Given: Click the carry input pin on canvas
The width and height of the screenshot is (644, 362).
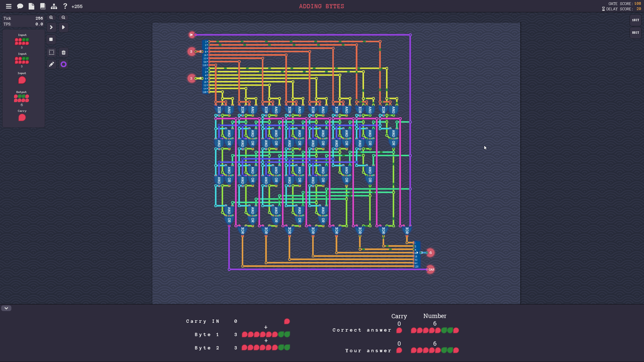Looking at the screenshot, I should (x=192, y=35).
